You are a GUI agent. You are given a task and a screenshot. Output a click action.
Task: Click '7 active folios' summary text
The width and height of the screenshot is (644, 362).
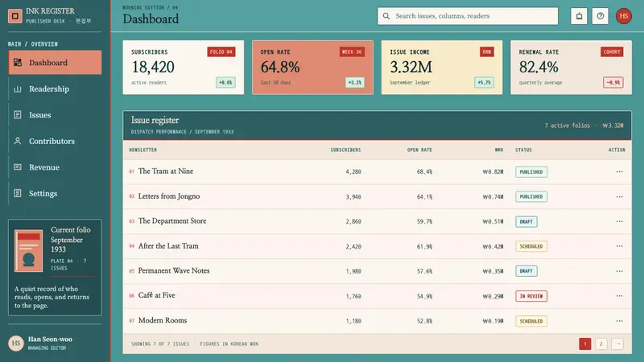pos(568,125)
